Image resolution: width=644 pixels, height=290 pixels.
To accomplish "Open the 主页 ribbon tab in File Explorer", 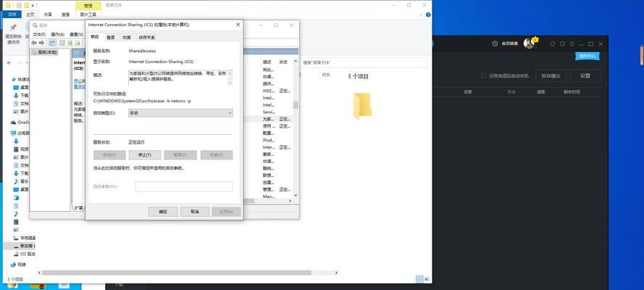I will pos(30,14).
